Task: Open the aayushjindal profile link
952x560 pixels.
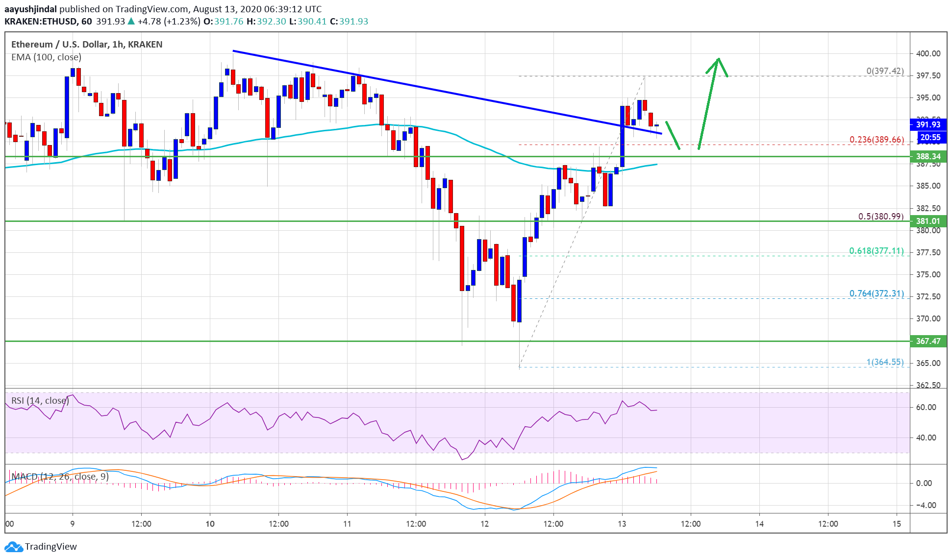Action: point(30,8)
